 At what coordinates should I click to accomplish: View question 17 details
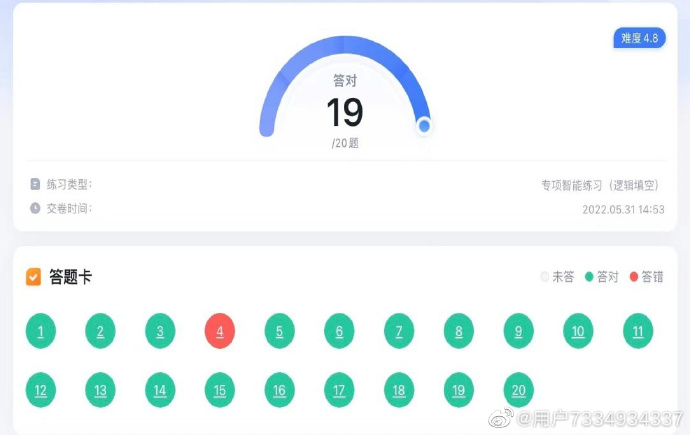339,390
